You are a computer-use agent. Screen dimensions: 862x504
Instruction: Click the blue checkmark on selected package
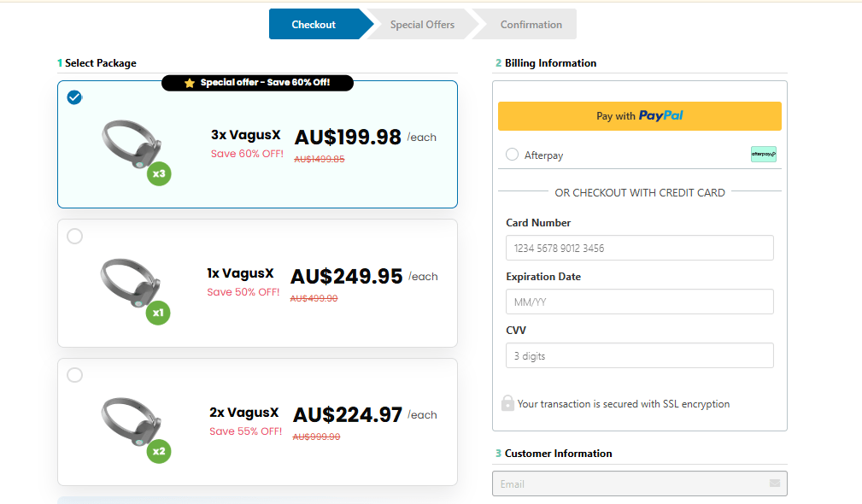[74, 97]
